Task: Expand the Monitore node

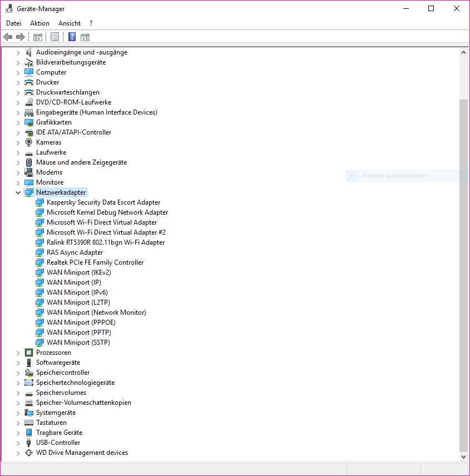Action: pyautogui.click(x=18, y=183)
